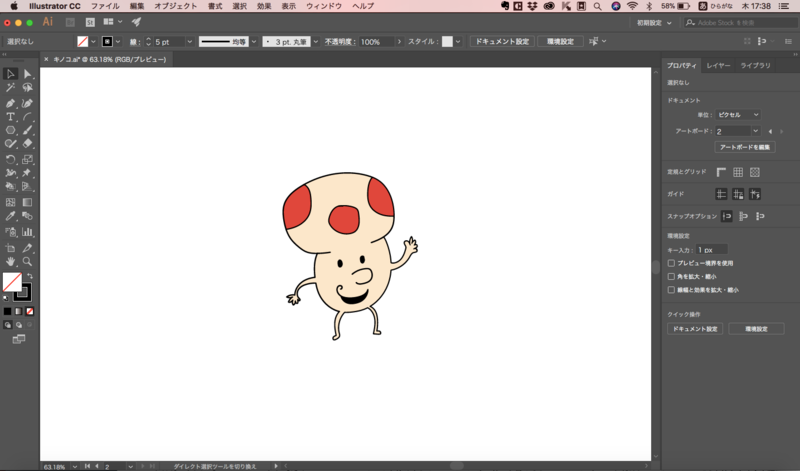This screenshot has height=471, width=800.
Task: Choose the Lasso tool
Action: [28, 88]
